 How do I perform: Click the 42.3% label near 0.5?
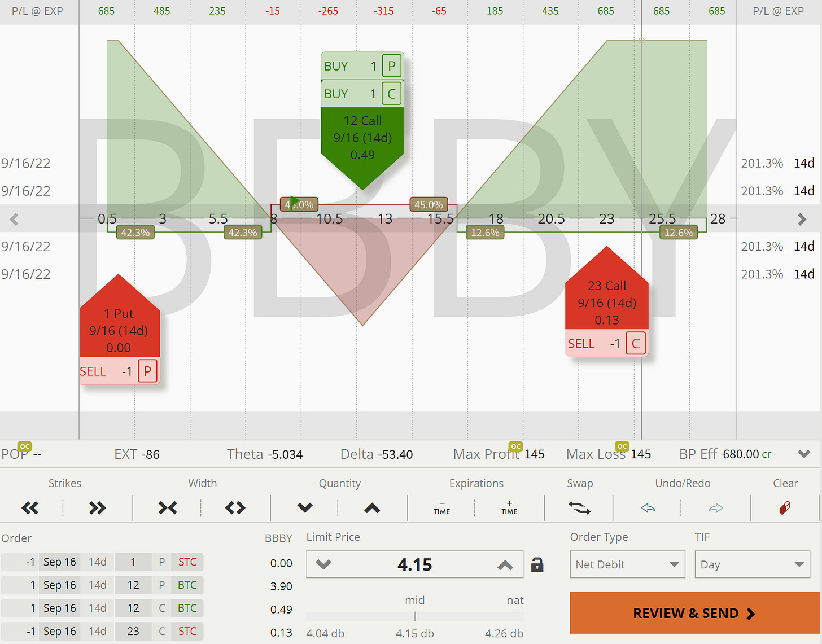135,233
